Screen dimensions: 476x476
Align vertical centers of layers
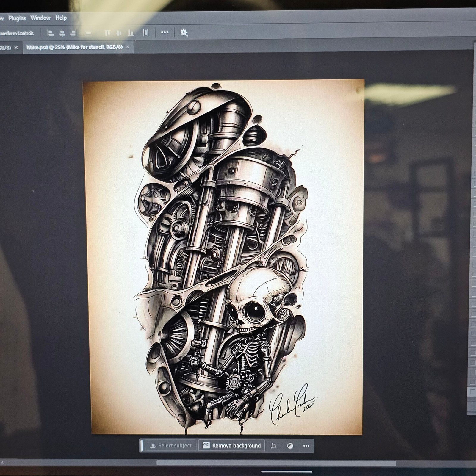coord(119,33)
